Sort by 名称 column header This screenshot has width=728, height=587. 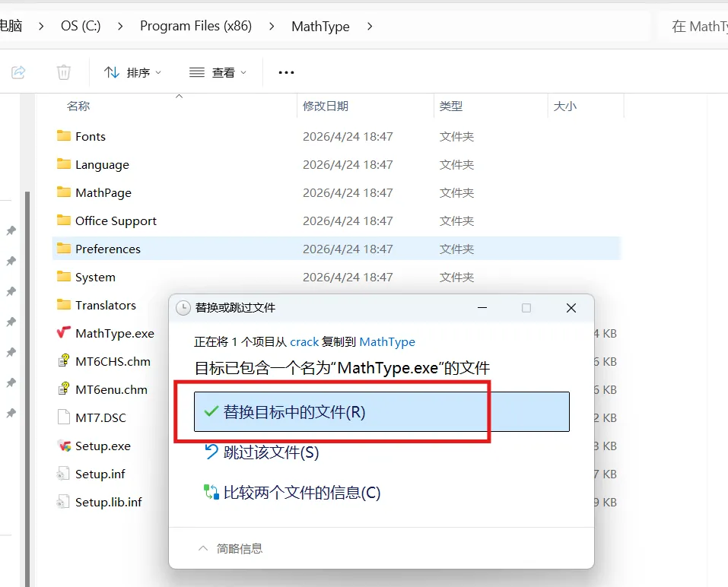point(78,106)
